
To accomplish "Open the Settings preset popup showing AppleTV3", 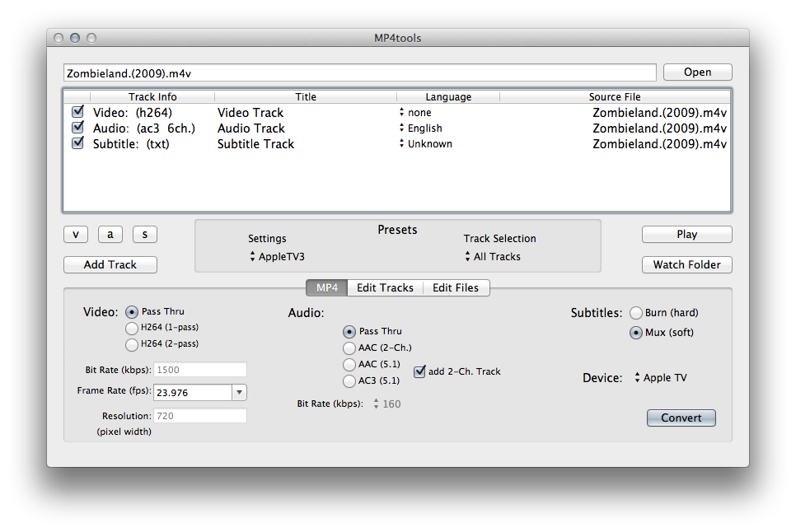I will (277, 257).
